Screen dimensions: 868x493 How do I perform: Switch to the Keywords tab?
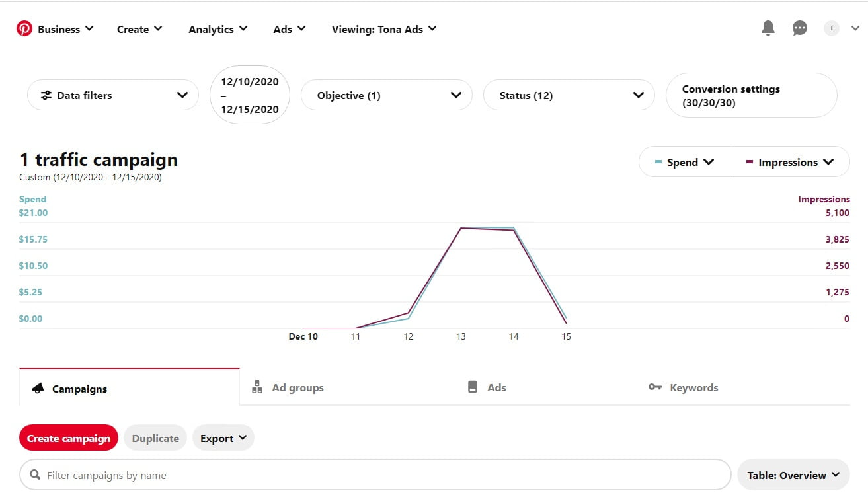[x=684, y=388]
